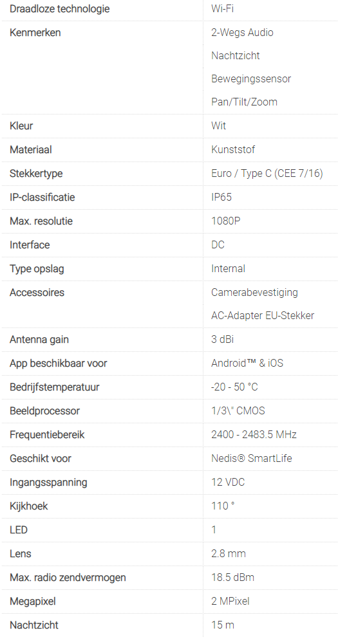Select the 2-Wegs Audio feature
This screenshot has height=644, width=338.
tap(242, 32)
